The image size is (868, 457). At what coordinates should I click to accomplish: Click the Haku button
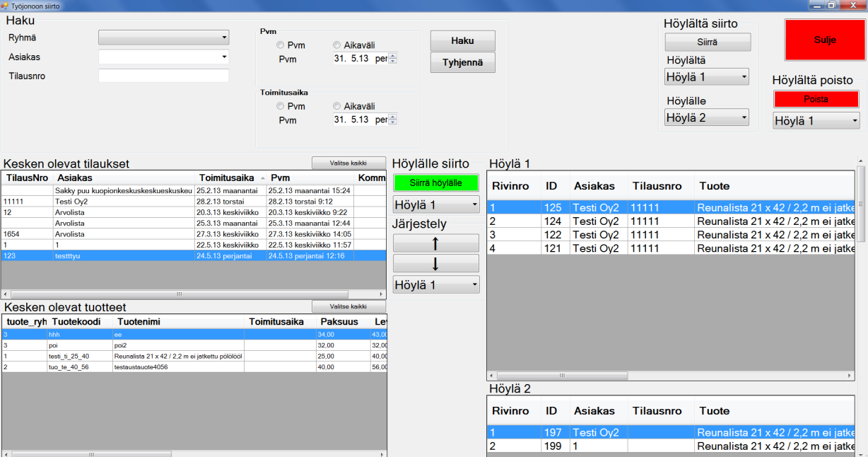[462, 40]
